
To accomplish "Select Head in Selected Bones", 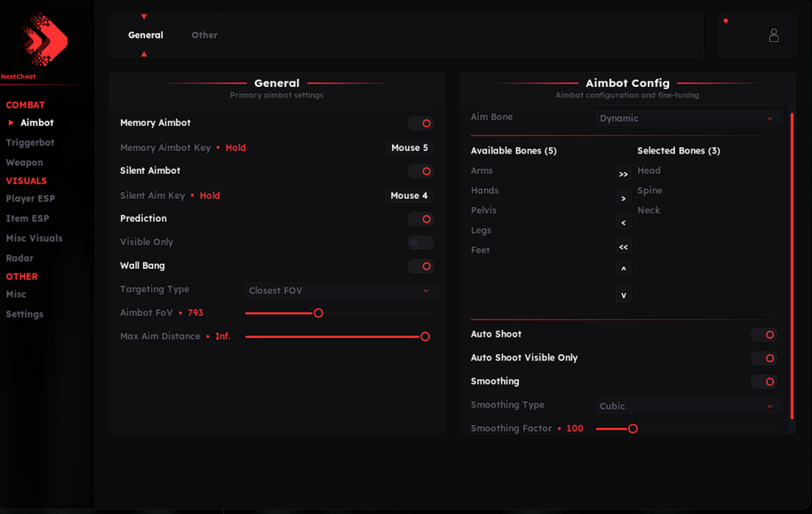I will tap(649, 171).
